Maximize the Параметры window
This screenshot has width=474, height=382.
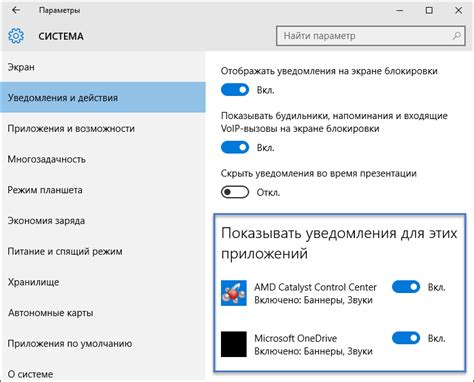[429, 10]
